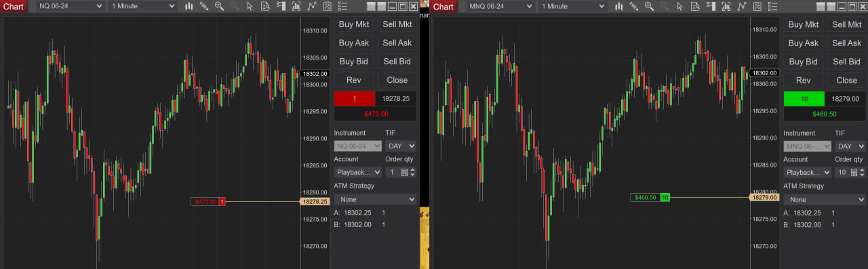Open order qty calculator in NQ window
868x269 pixels.
pos(404,172)
